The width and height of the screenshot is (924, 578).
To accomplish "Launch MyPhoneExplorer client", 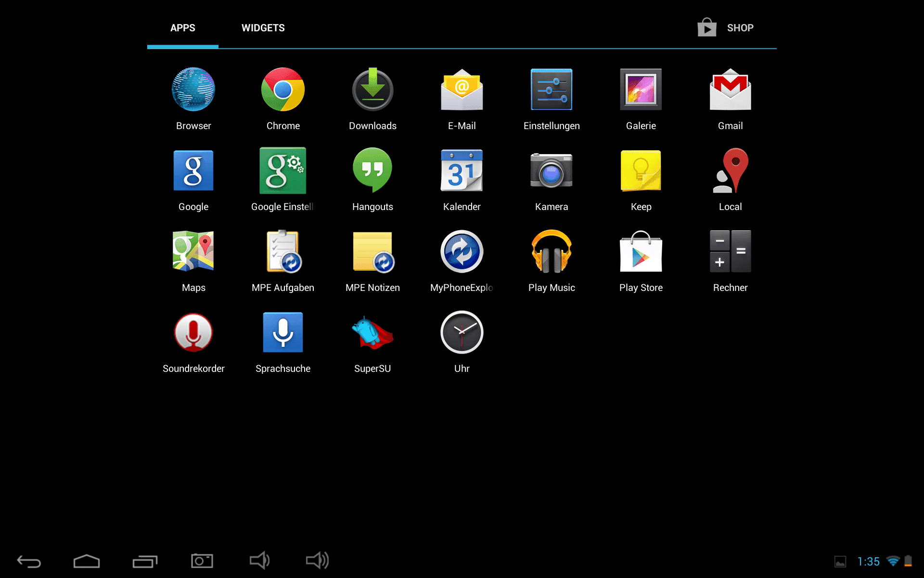I will [462, 252].
